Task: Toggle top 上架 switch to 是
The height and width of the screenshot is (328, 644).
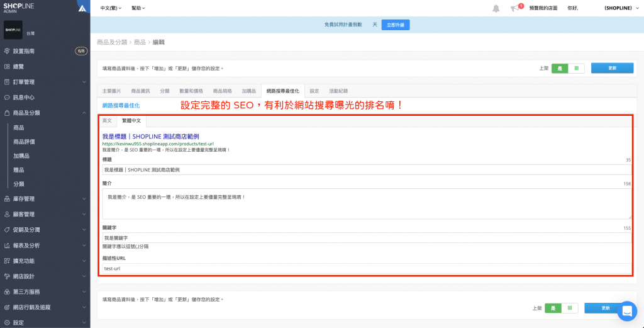Action: point(560,68)
